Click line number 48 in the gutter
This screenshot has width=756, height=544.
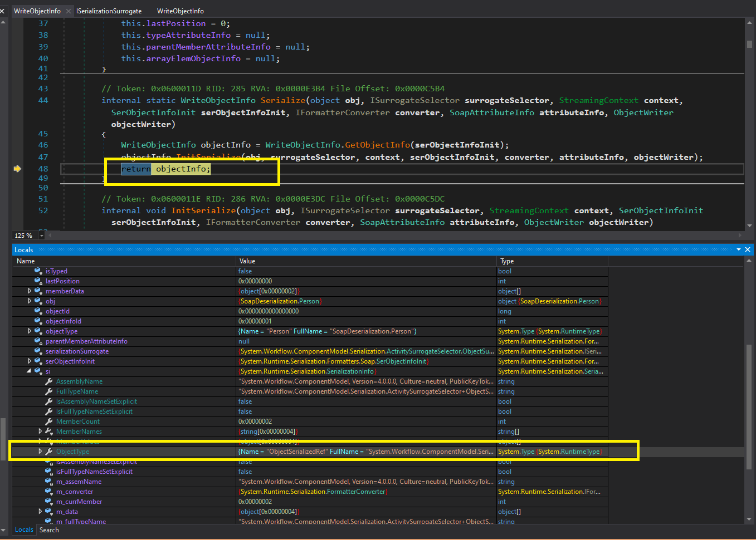pos(43,169)
